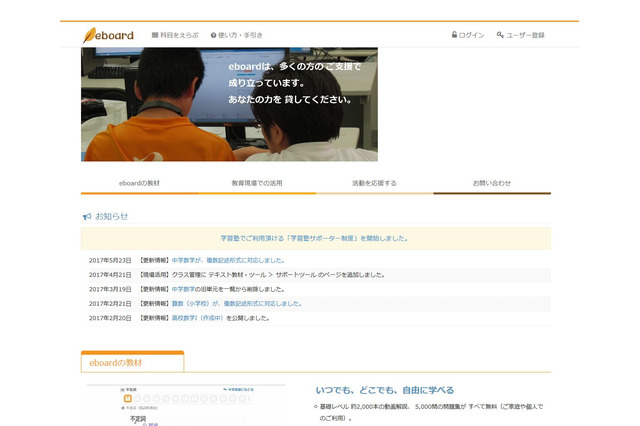This screenshot has height=426, width=640.
Task: Open the 学習塾サポーター制度 announcement link
Action: [314, 238]
